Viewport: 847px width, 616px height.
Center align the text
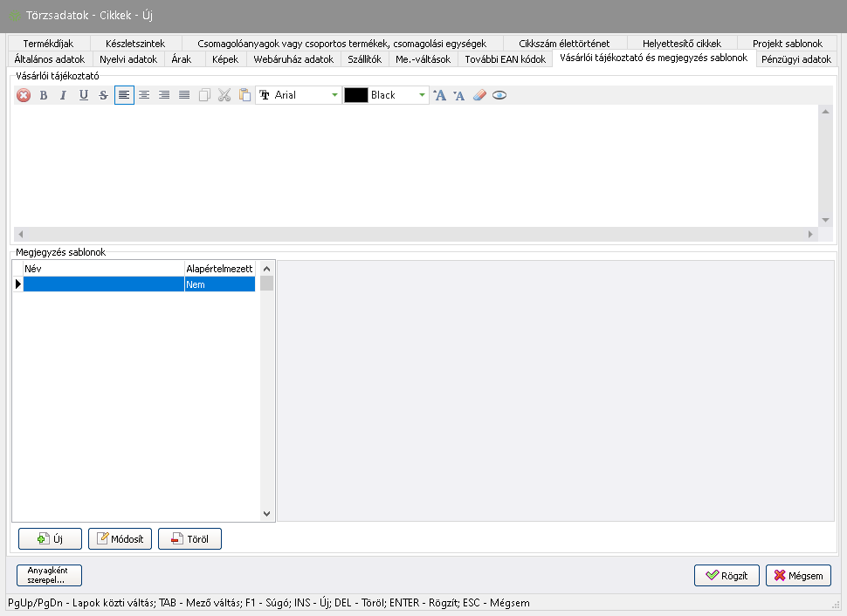click(x=144, y=95)
